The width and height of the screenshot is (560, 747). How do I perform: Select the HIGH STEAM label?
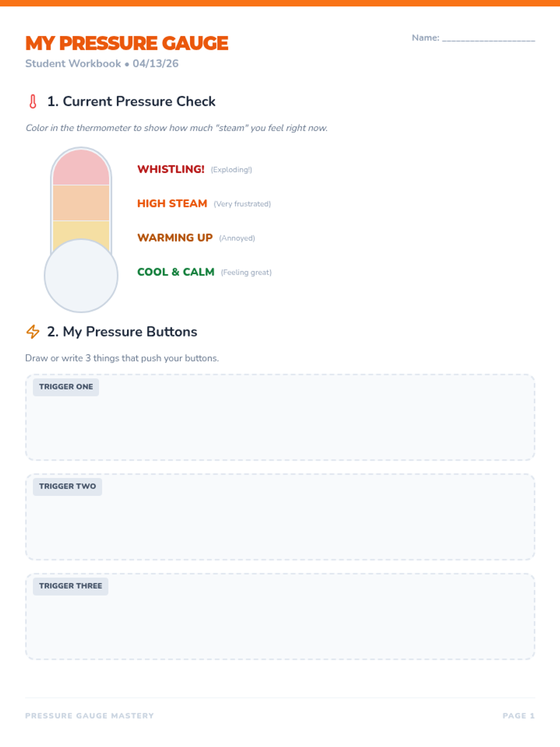[172, 204]
